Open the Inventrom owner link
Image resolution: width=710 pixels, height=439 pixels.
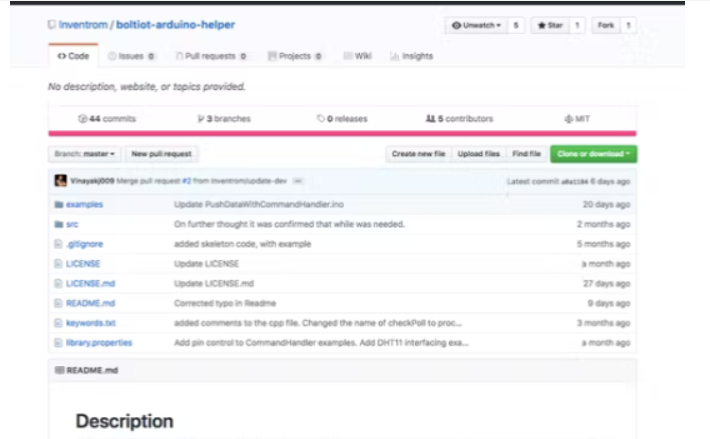point(83,24)
